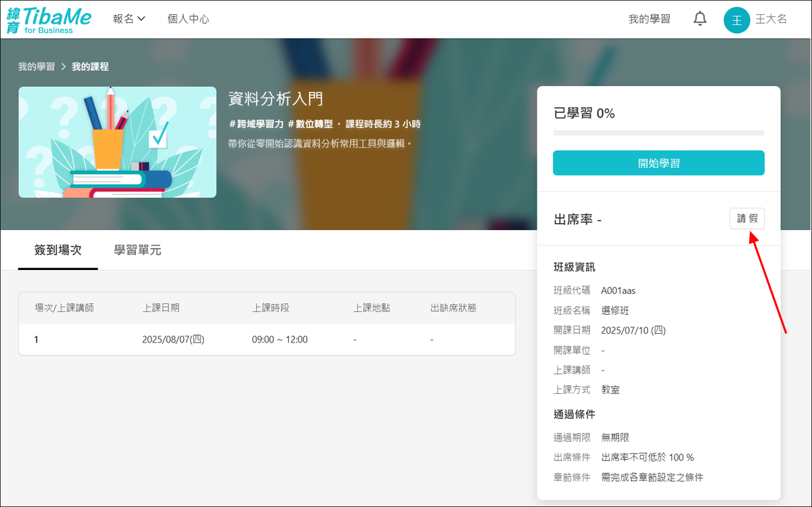Click the course thumbnail illustration
This screenshot has height=507, width=812.
pos(117,142)
